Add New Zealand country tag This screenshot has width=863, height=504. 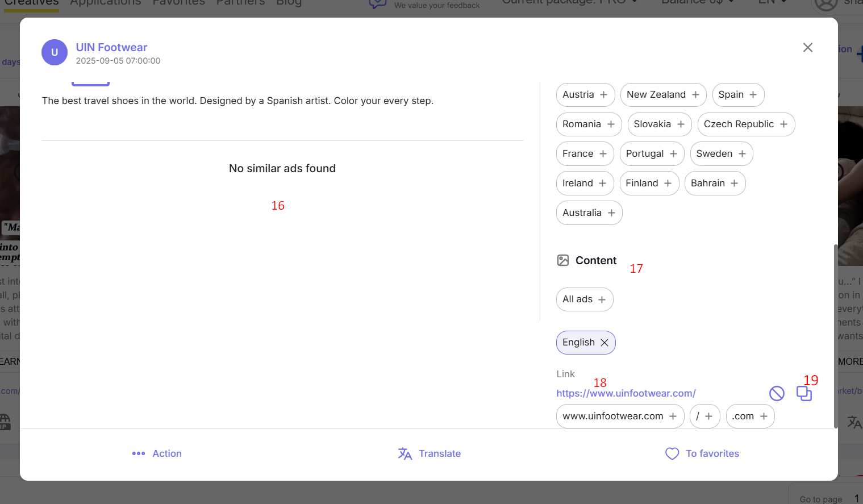695,95
